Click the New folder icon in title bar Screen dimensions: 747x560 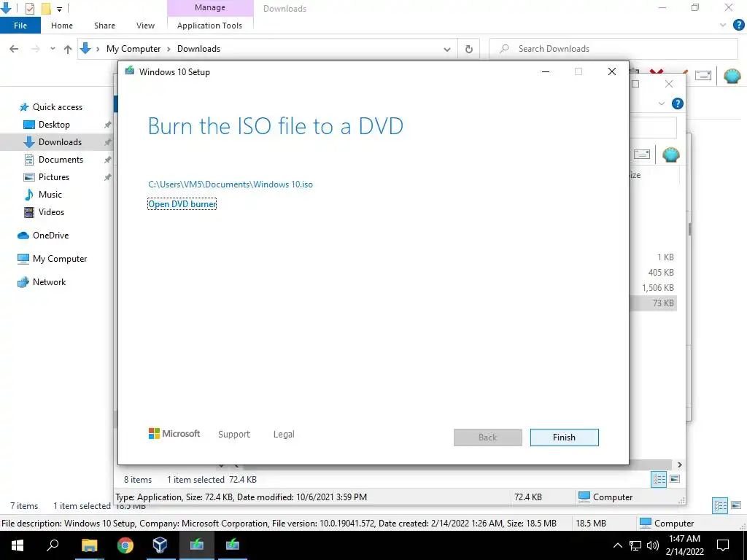coord(46,8)
